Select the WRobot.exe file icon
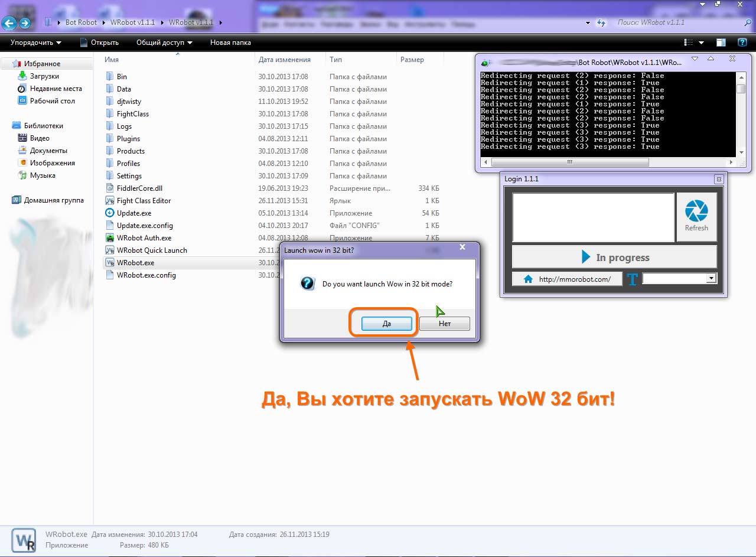Screen dimensions: 756x557 [x=109, y=262]
